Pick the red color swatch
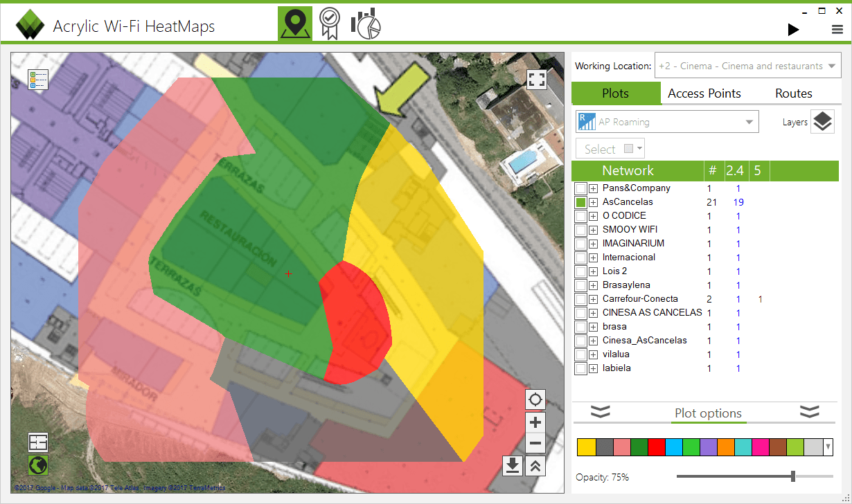This screenshot has height=504, width=852. click(x=656, y=447)
